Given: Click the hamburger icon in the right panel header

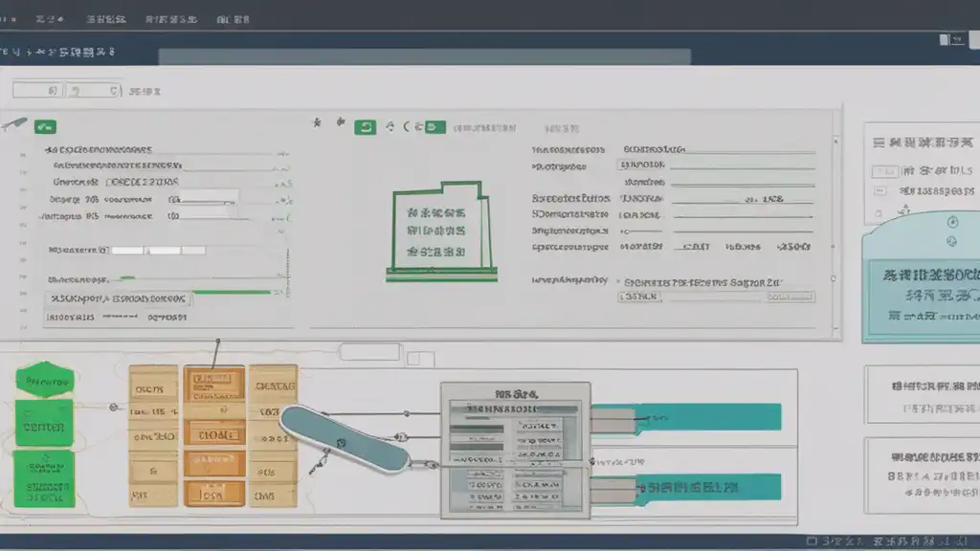Looking at the screenshot, I should [879, 143].
